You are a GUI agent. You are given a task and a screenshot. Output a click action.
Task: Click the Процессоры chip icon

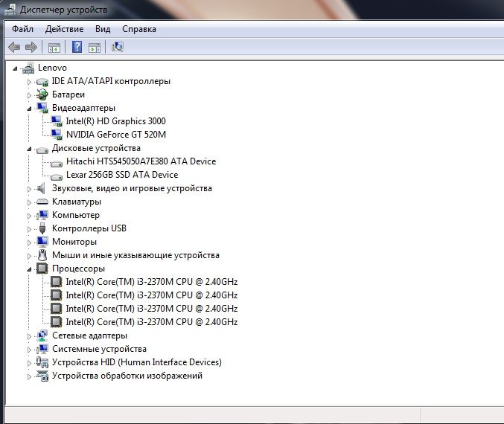point(42,269)
